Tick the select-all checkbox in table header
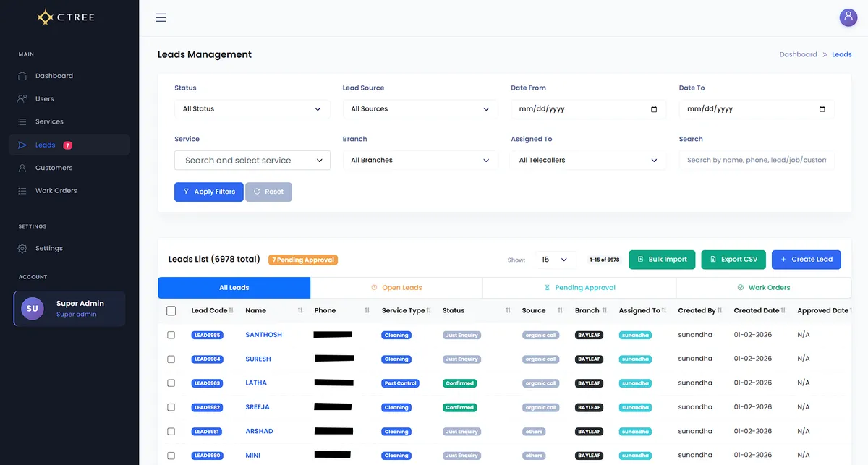This screenshot has height=465, width=868. [171, 311]
